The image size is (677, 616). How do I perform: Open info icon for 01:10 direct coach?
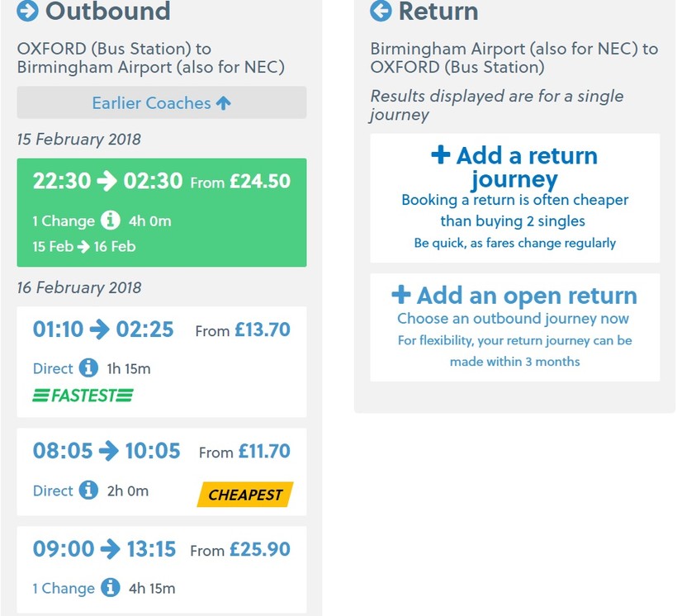[x=89, y=368]
